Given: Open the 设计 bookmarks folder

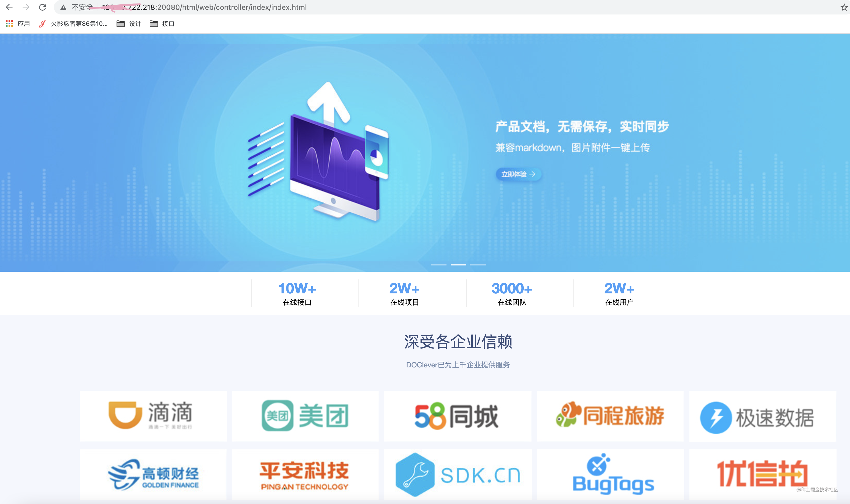Looking at the screenshot, I should click(x=129, y=24).
